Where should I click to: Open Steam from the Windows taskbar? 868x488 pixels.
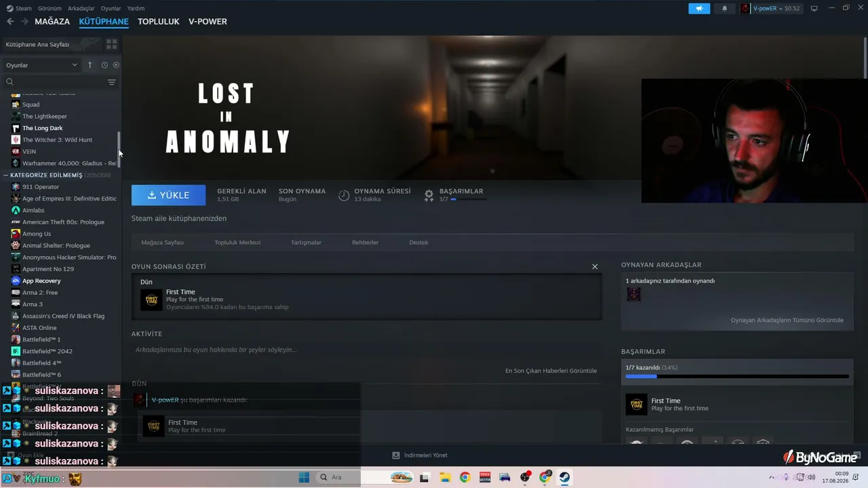(564, 477)
